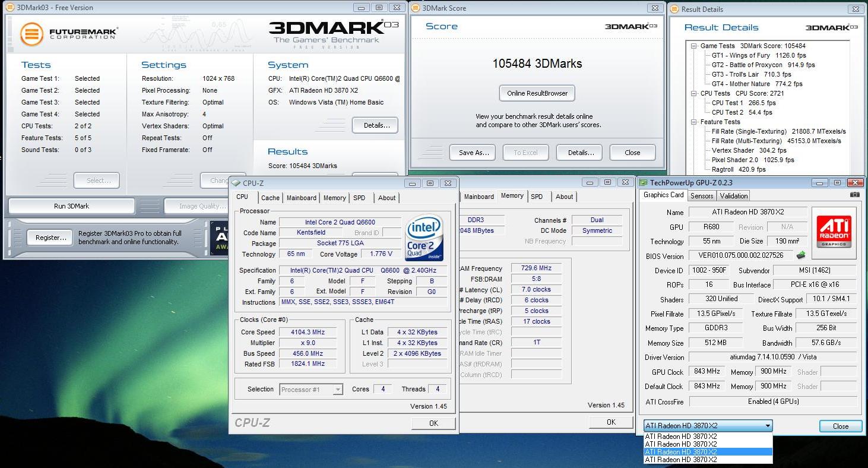Click the Result Details window title bar icon
This screenshot has height=468, width=868.
(x=674, y=9)
